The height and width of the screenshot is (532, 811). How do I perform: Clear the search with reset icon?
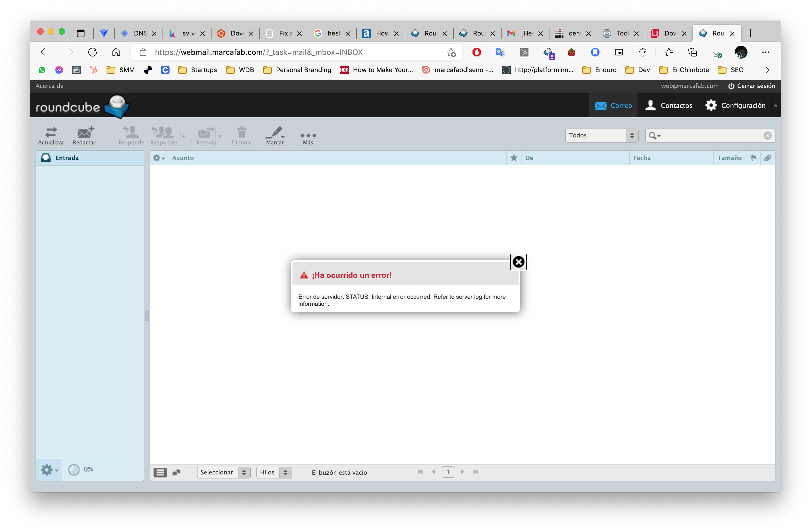pos(767,136)
